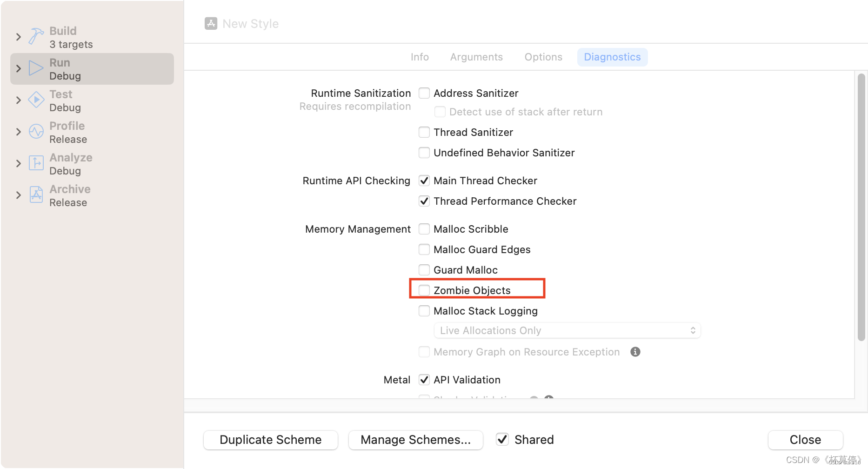Expand the Analyze action chevron
Screen dimensions: 868x469
click(19, 163)
